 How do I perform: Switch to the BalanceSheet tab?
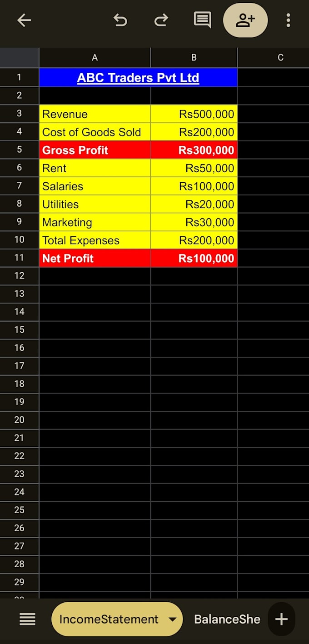pyautogui.click(x=227, y=619)
